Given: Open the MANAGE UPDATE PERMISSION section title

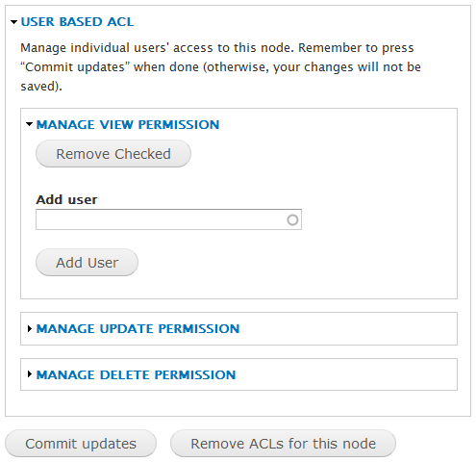Looking at the screenshot, I should click(138, 328).
